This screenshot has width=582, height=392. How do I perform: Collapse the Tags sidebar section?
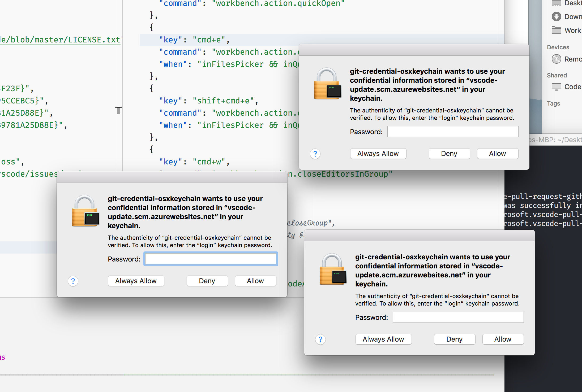(x=553, y=103)
